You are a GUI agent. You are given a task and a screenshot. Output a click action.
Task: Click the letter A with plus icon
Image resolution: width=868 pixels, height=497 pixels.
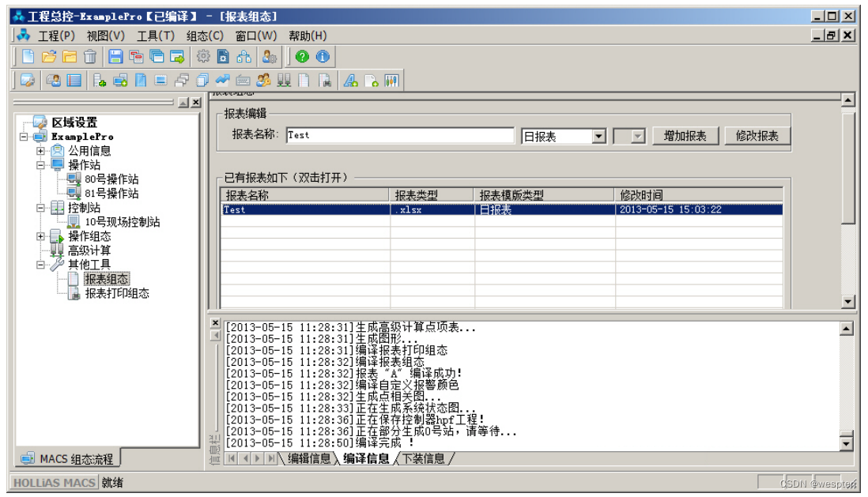coord(351,81)
